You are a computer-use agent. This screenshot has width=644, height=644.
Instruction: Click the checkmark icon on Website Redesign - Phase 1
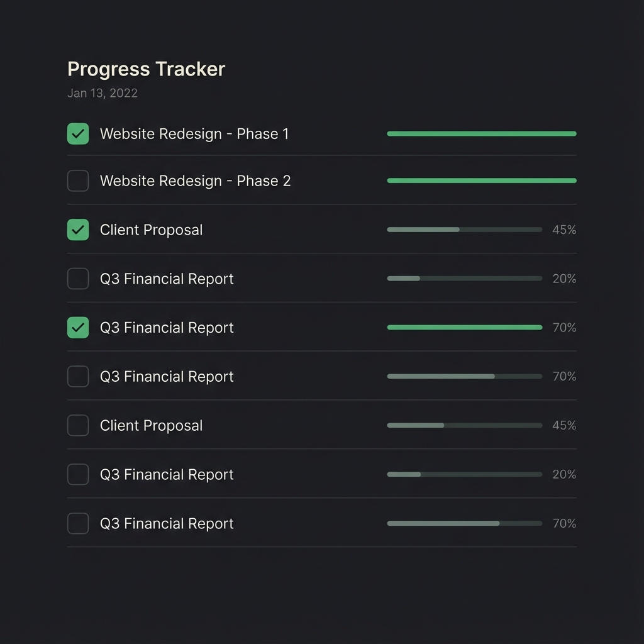[x=78, y=134]
